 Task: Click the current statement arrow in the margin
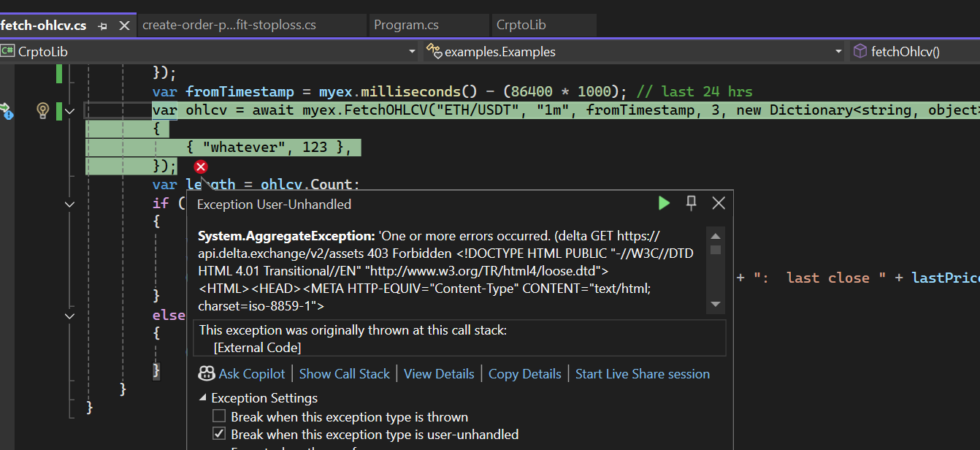[x=7, y=111]
